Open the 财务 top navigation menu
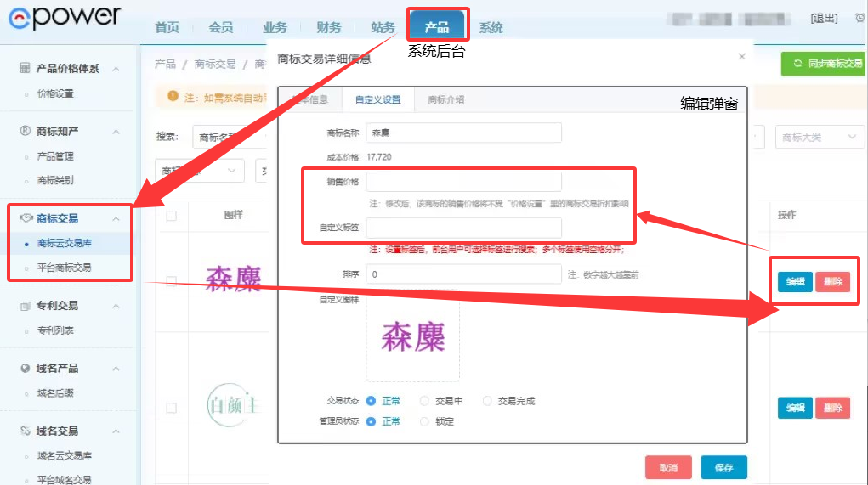Screen dimensions: 868x485 [328, 27]
